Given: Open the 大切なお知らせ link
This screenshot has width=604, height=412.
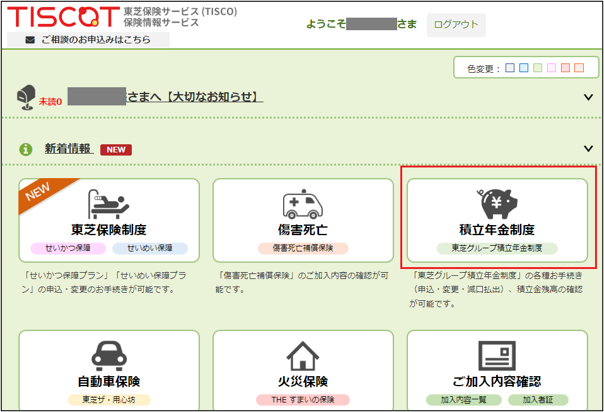Looking at the screenshot, I should [x=195, y=97].
